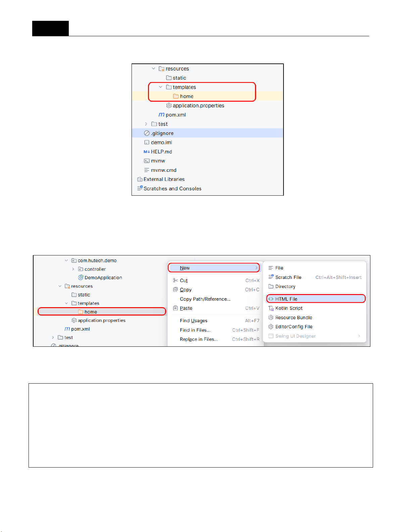411x532 pixels.
Task: Click the Markdown icon beside HELP.md
Action: [x=147, y=152]
